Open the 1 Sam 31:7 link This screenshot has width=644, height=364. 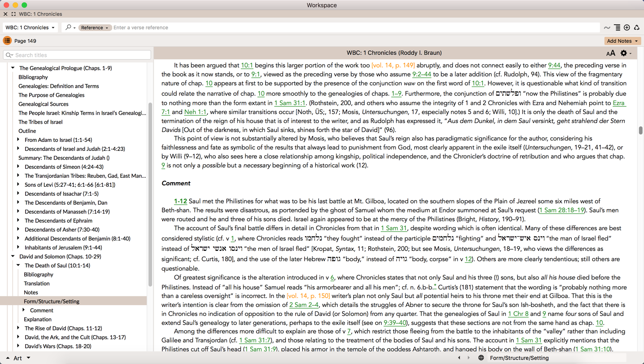[x=255, y=340]
